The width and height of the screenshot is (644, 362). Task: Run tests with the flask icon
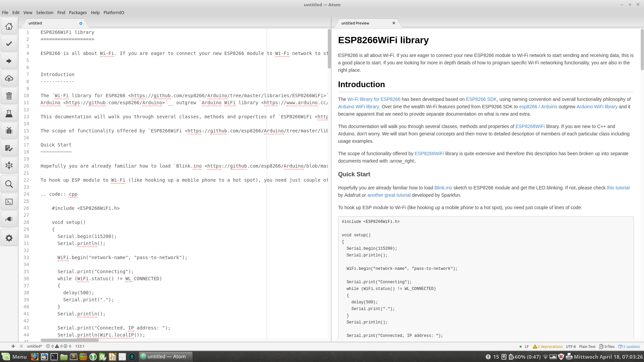click(x=9, y=113)
